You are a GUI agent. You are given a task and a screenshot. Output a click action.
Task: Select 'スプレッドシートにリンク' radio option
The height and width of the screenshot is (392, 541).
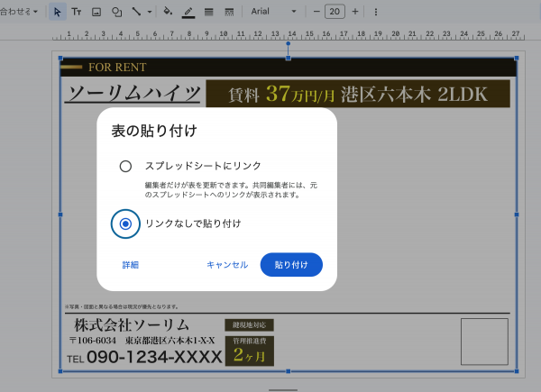(125, 166)
